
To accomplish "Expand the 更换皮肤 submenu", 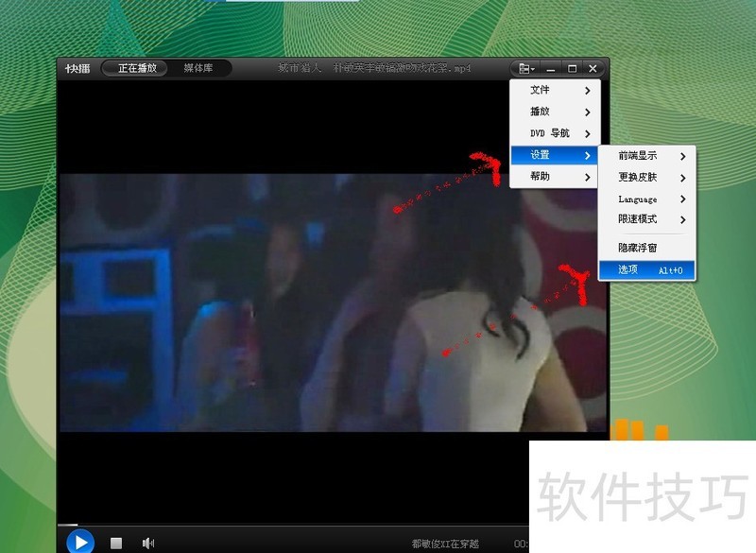I will coord(646,178).
